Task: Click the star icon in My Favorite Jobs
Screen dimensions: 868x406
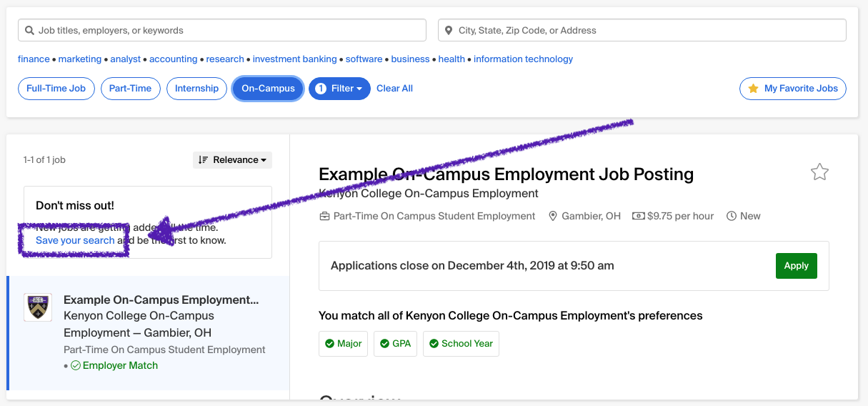Action: 753,89
